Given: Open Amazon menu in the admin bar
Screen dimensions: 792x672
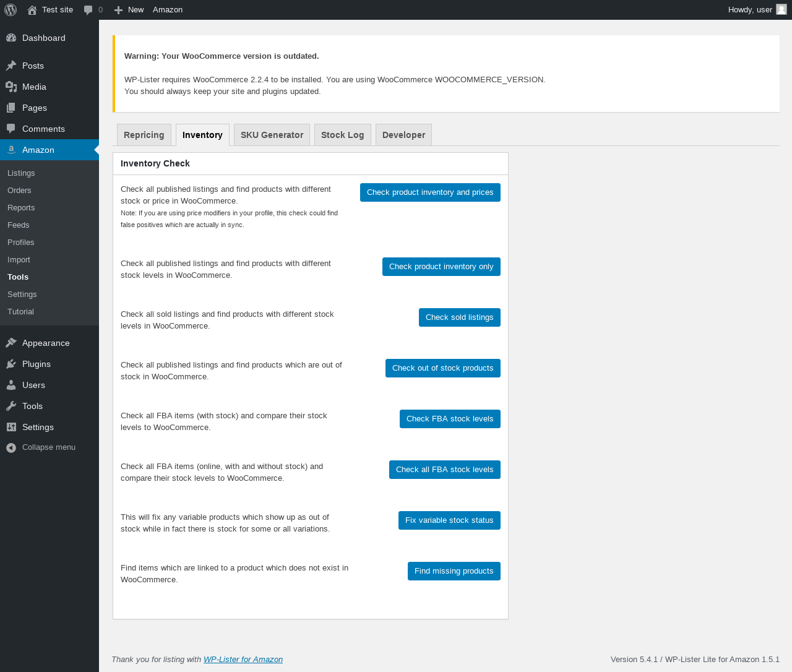Looking at the screenshot, I should (x=168, y=10).
